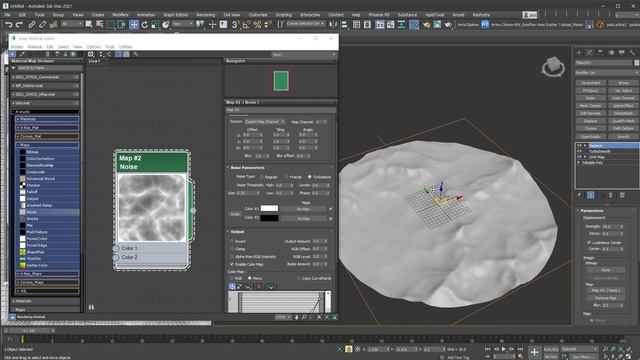Open the Hierarchy tab in command panel
The width and height of the screenshot is (640, 360).
pyautogui.click(x=600, y=53)
